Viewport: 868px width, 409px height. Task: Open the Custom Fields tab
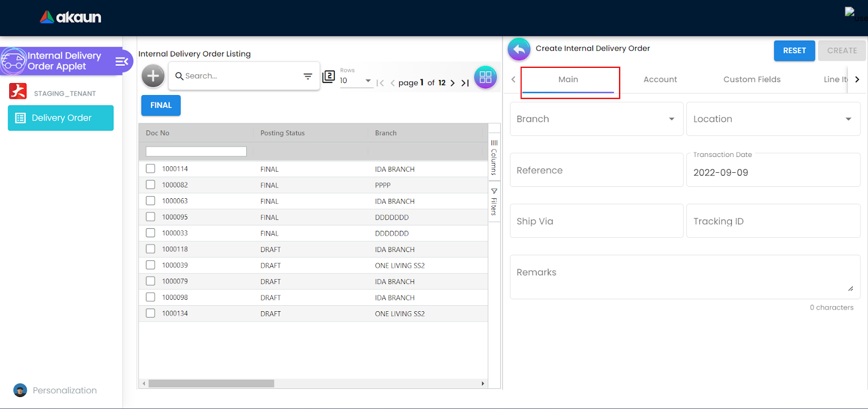(x=751, y=79)
